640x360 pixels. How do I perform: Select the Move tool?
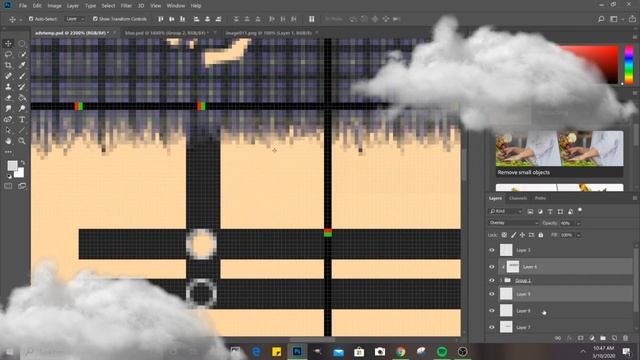(8, 43)
